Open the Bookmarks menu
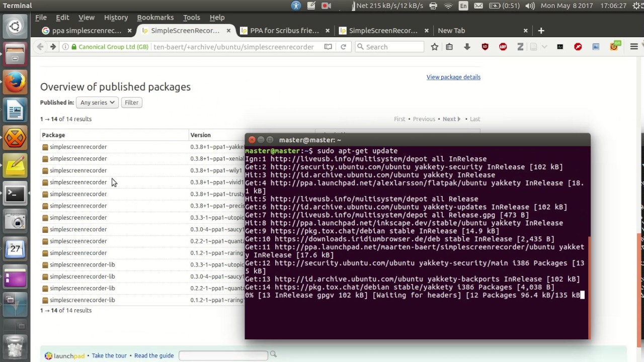This screenshot has height=362, width=644. click(155, 17)
